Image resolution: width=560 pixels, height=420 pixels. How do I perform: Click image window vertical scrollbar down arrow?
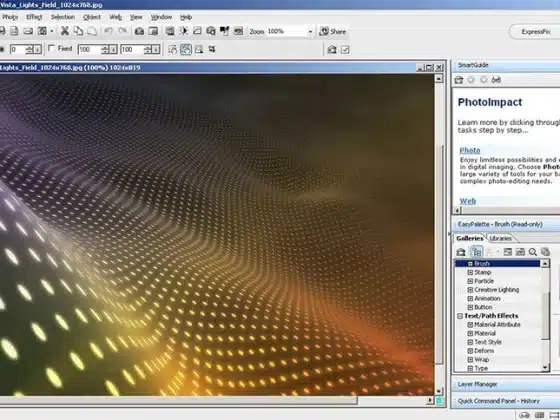pos(439,391)
